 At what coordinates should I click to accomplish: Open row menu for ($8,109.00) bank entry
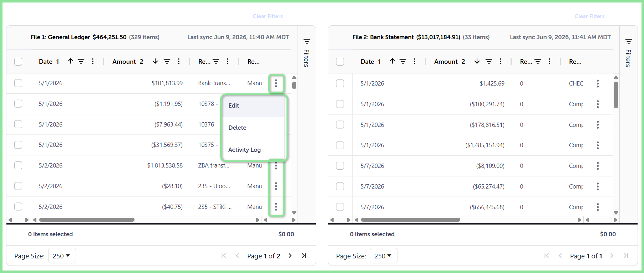[598, 166]
